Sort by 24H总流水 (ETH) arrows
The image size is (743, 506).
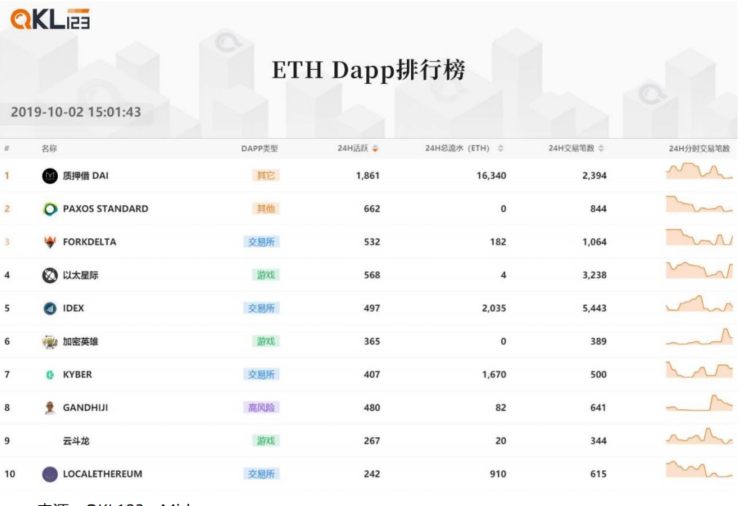[500, 149]
